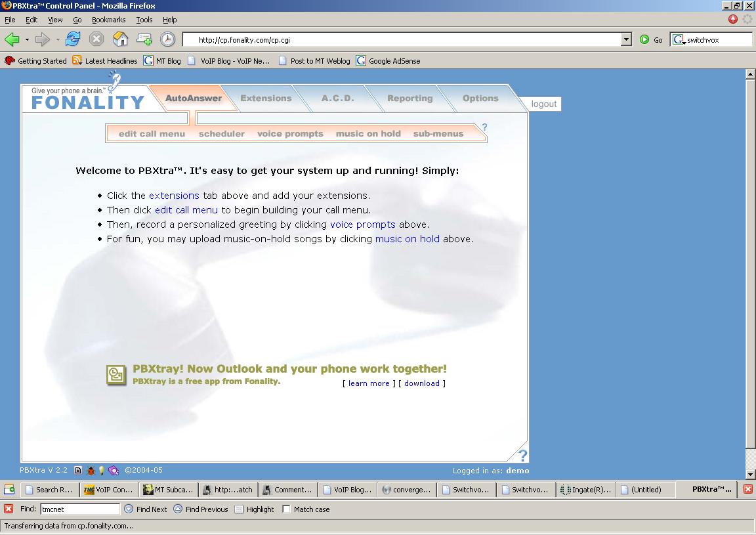Click the new tab icon on tab bar
The width and height of the screenshot is (756, 535).
click(x=9, y=490)
